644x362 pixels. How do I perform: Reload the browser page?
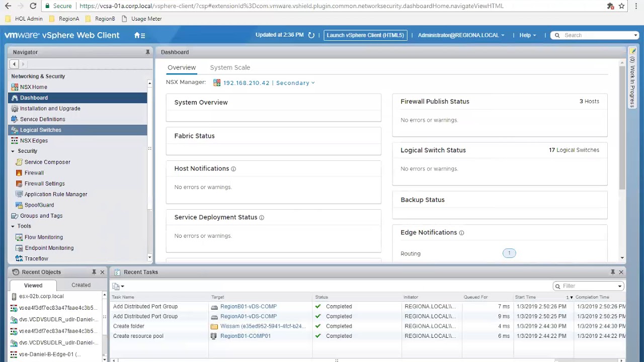pos(33,6)
